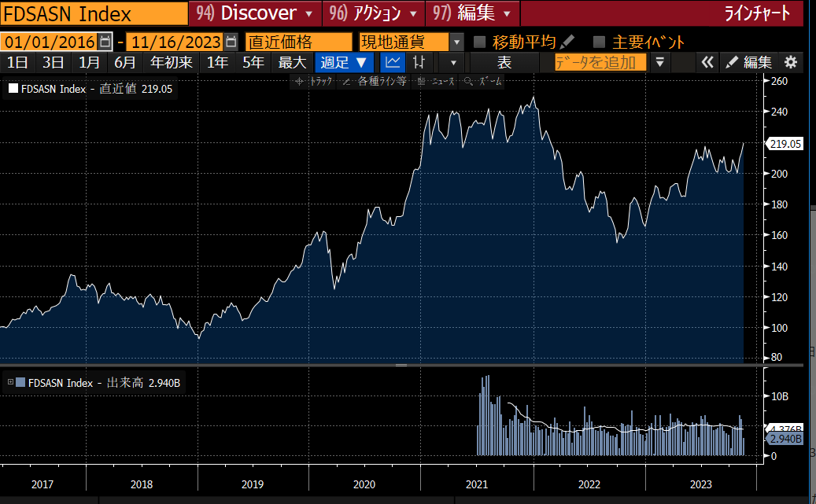This screenshot has width=816, height=504.
Task: Expand the dropdown beside データを追加
Action: (659, 62)
